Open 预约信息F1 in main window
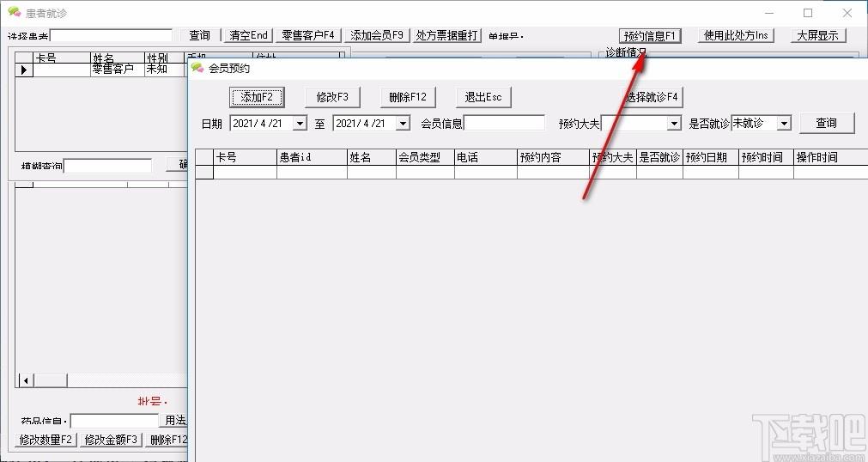 pyautogui.click(x=650, y=35)
